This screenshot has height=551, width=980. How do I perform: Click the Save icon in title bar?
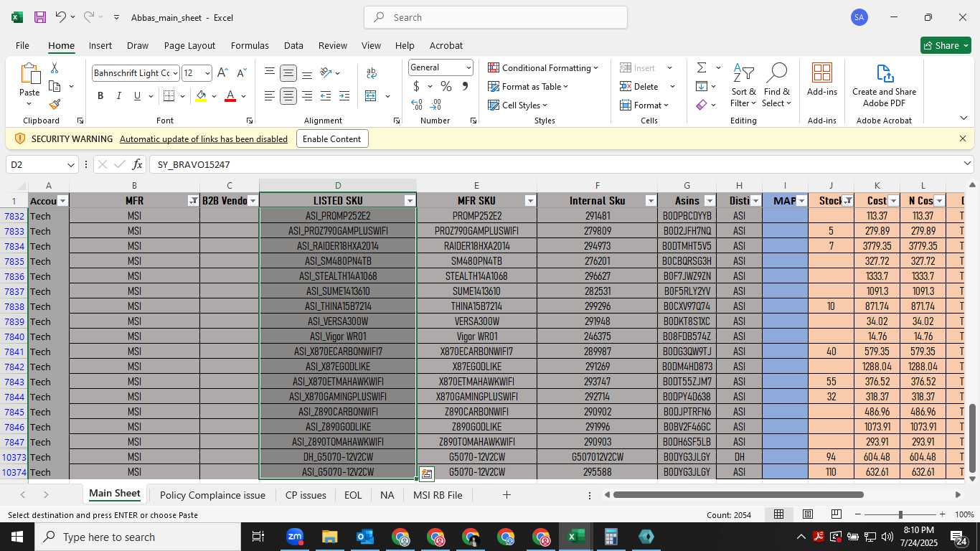point(40,17)
